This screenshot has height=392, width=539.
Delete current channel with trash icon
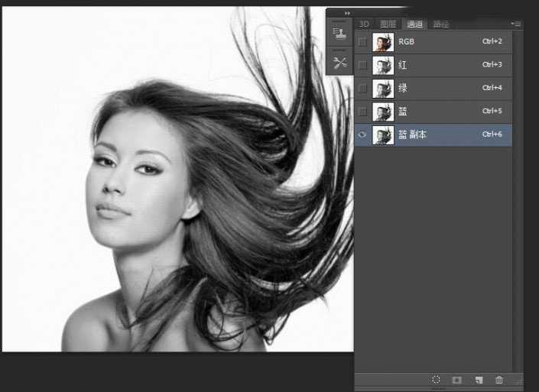coord(499,379)
